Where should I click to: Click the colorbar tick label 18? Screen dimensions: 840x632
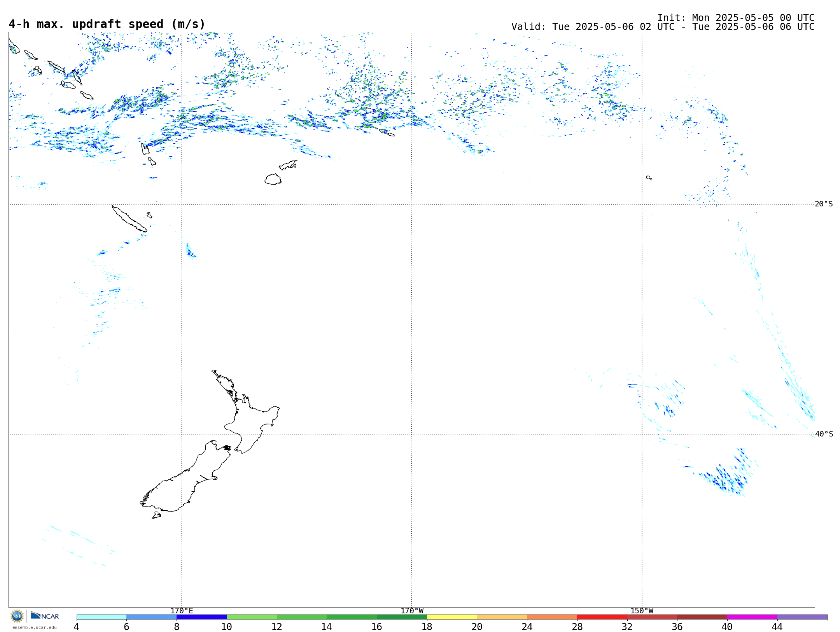point(427,627)
